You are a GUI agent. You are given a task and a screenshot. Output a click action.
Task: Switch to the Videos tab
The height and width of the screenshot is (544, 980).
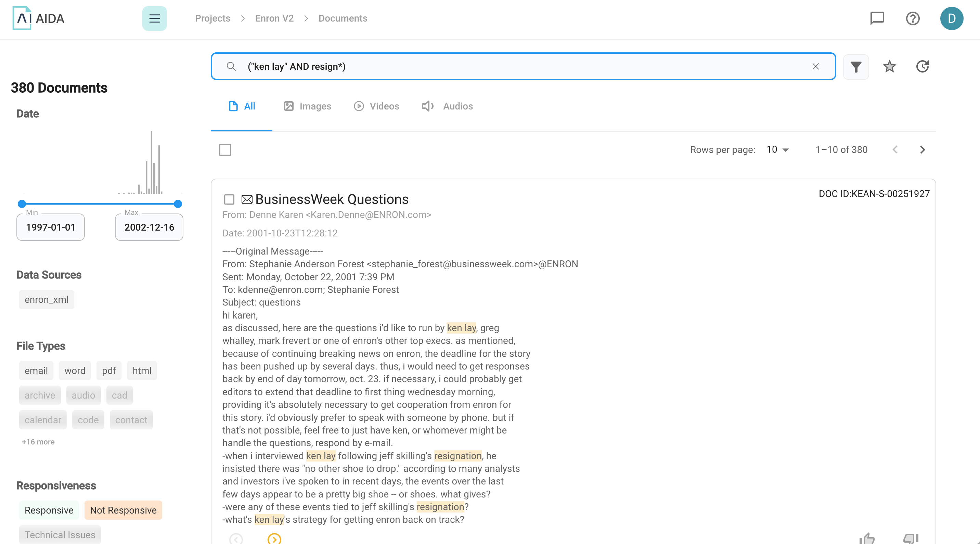(376, 106)
